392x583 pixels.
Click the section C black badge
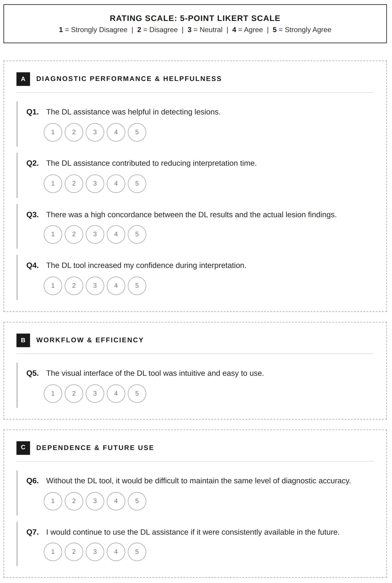pos(23,448)
